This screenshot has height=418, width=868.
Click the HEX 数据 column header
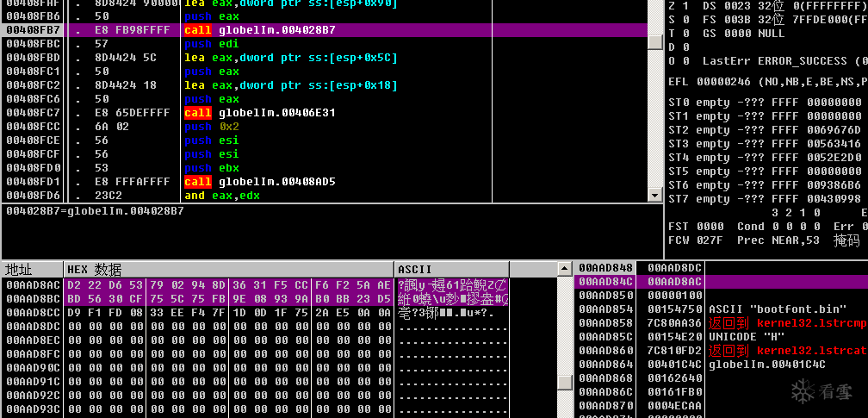(x=229, y=270)
